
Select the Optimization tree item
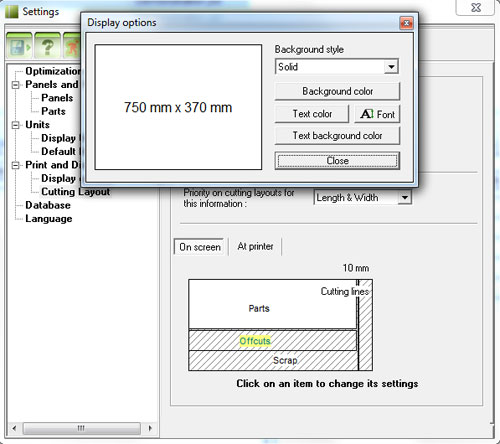tap(53, 71)
